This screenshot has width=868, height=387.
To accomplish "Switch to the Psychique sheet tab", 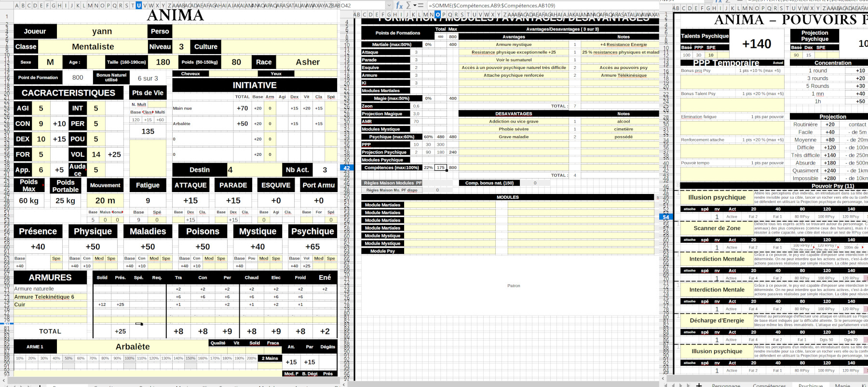I will [811, 385].
